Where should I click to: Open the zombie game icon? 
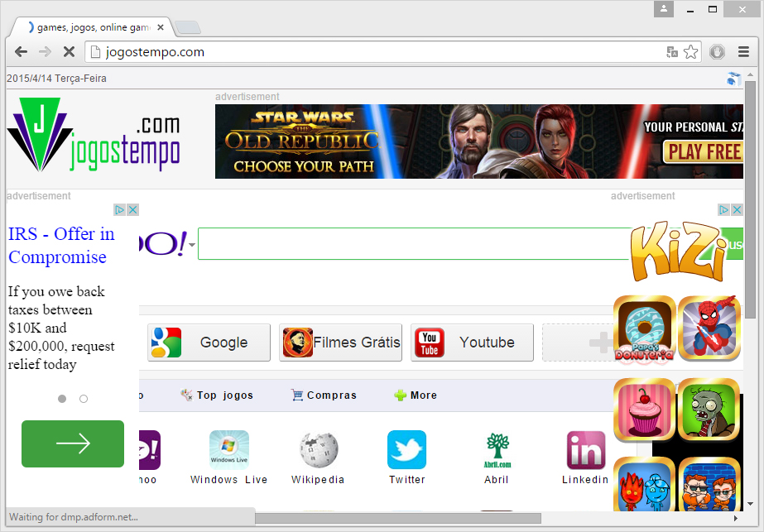coord(709,410)
